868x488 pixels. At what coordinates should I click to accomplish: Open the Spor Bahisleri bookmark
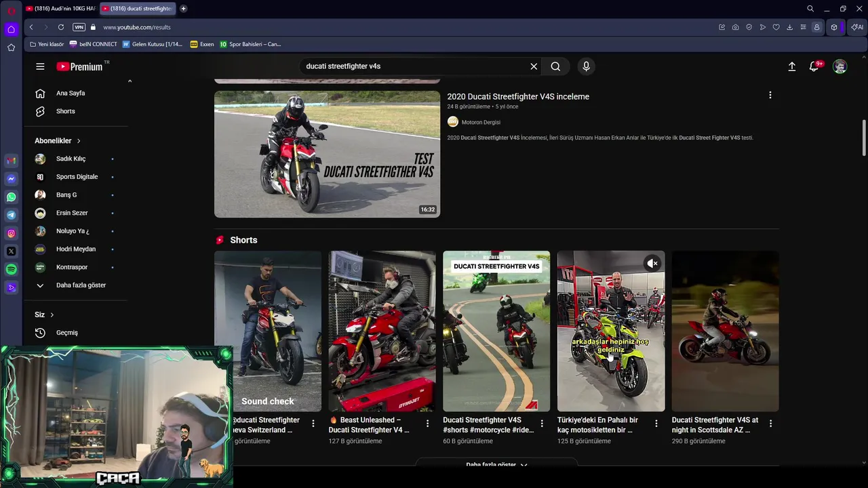point(250,44)
